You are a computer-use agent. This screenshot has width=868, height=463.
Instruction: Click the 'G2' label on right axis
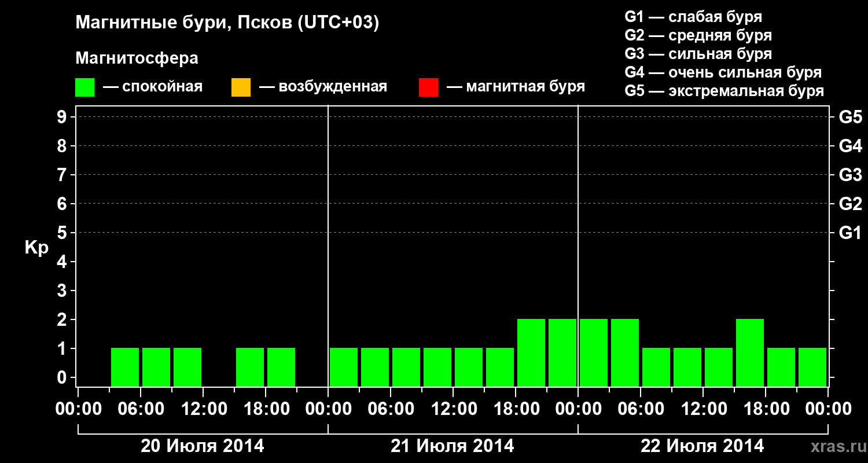851,204
